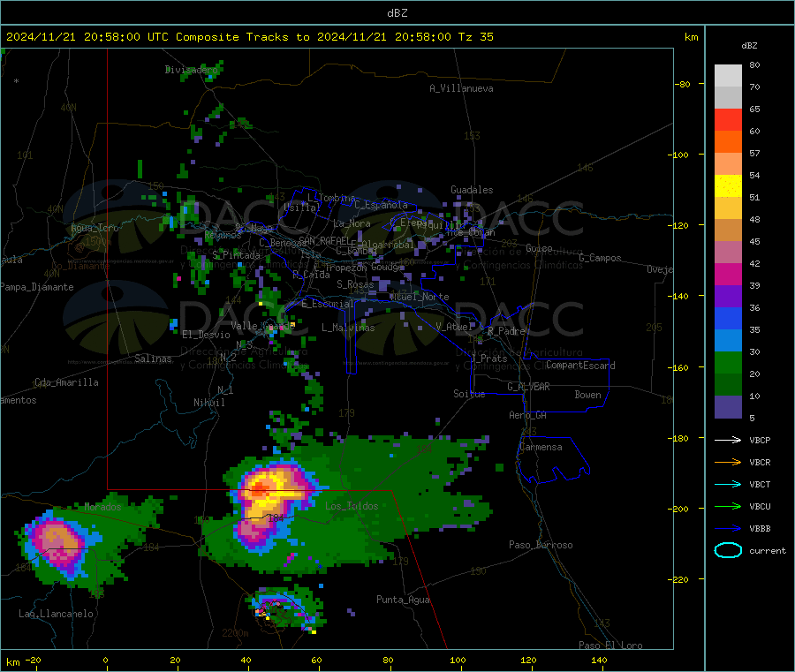Image resolution: width=795 pixels, height=672 pixels.
Task: Click the cyan 'current' ellipse symbol
Action: click(728, 550)
